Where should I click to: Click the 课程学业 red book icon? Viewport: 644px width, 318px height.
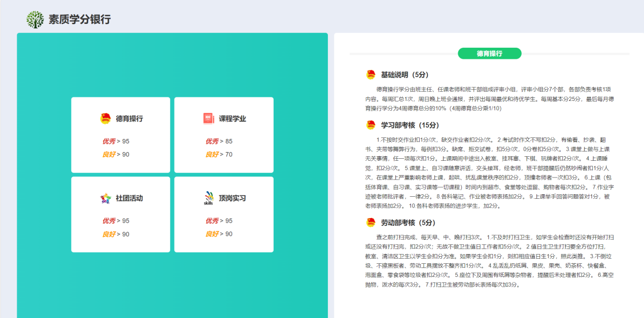tap(209, 119)
